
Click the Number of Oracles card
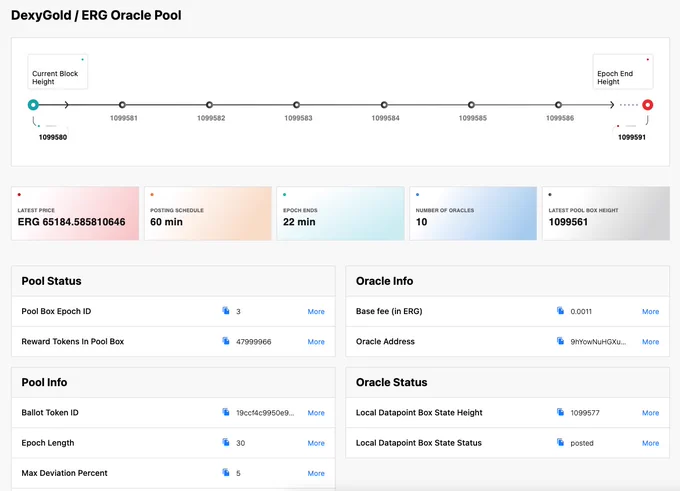pos(473,213)
